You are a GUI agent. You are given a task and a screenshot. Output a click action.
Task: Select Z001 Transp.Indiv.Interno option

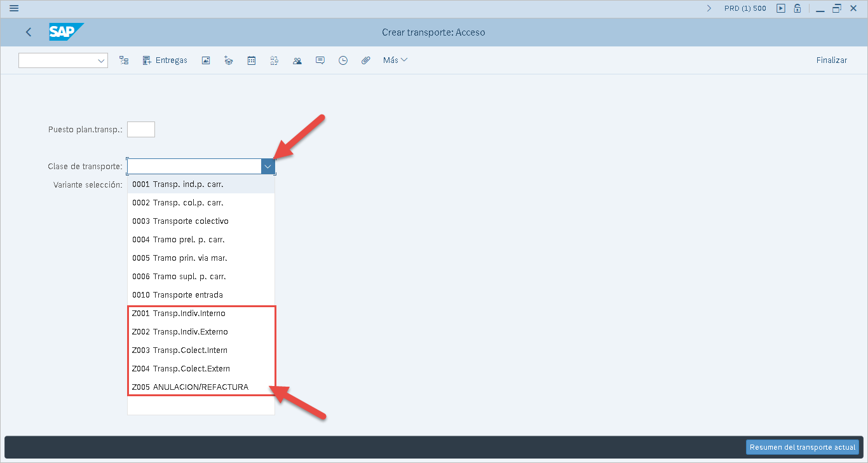click(x=179, y=314)
